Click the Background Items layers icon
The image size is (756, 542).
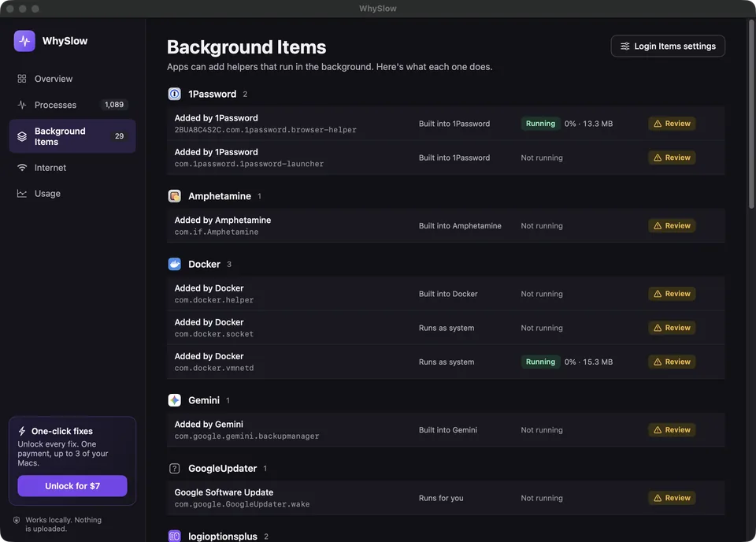point(22,136)
